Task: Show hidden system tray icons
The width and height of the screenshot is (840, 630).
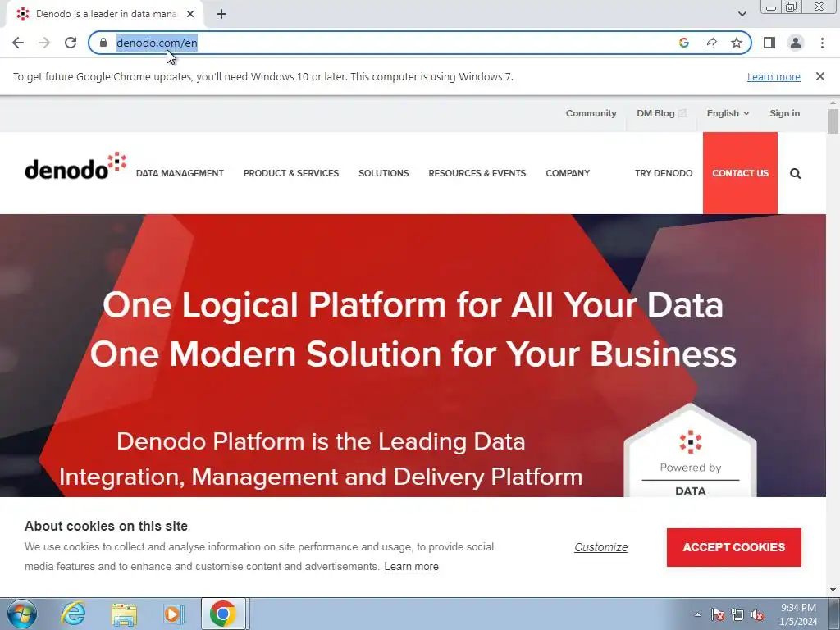Action: pyautogui.click(x=697, y=614)
